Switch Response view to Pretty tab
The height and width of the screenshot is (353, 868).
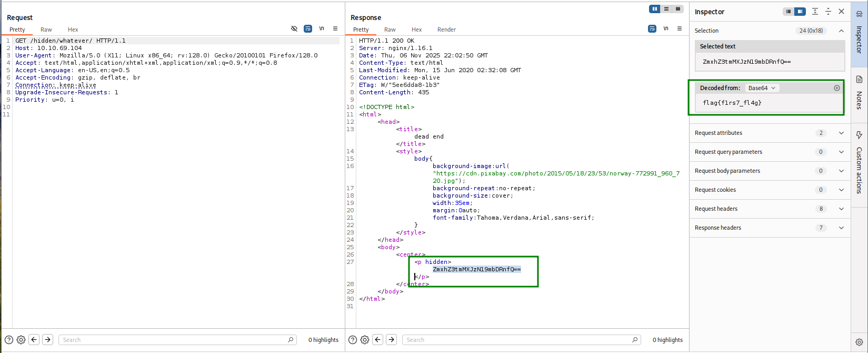[361, 30]
